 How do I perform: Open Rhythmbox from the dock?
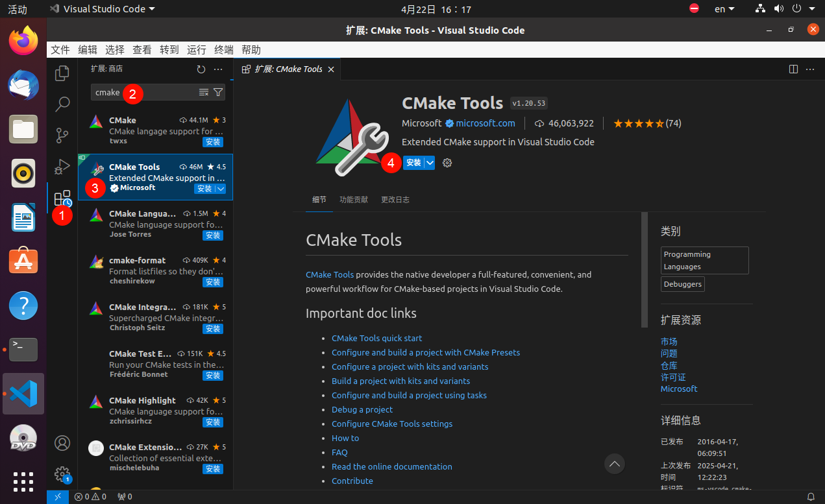23,173
